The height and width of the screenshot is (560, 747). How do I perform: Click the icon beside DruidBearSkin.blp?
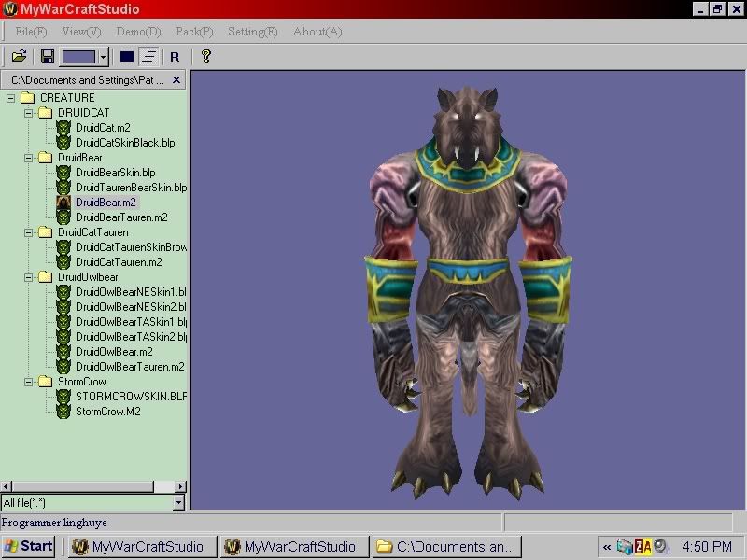(x=63, y=173)
